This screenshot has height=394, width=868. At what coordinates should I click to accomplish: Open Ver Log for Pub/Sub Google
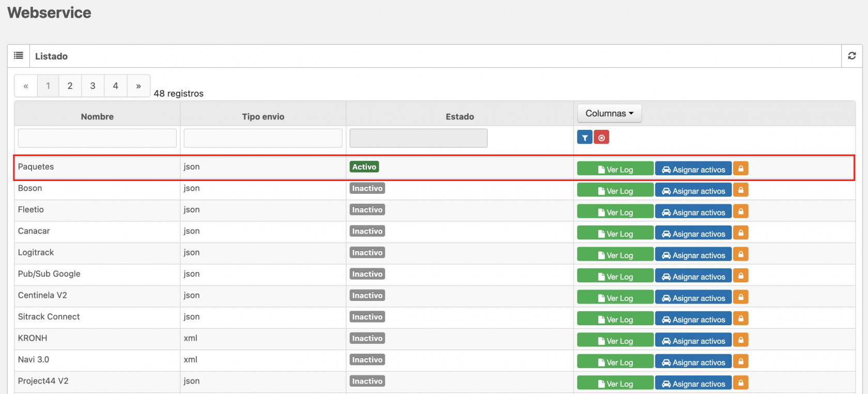click(615, 277)
